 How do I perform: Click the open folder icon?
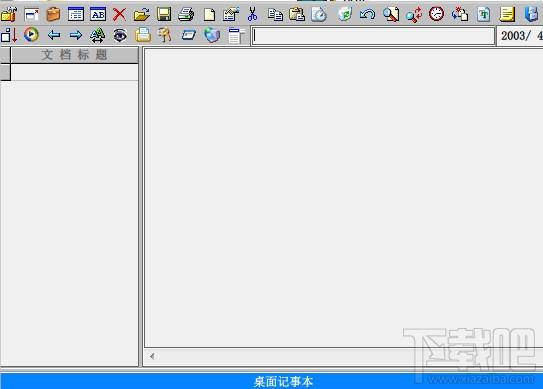(x=142, y=15)
